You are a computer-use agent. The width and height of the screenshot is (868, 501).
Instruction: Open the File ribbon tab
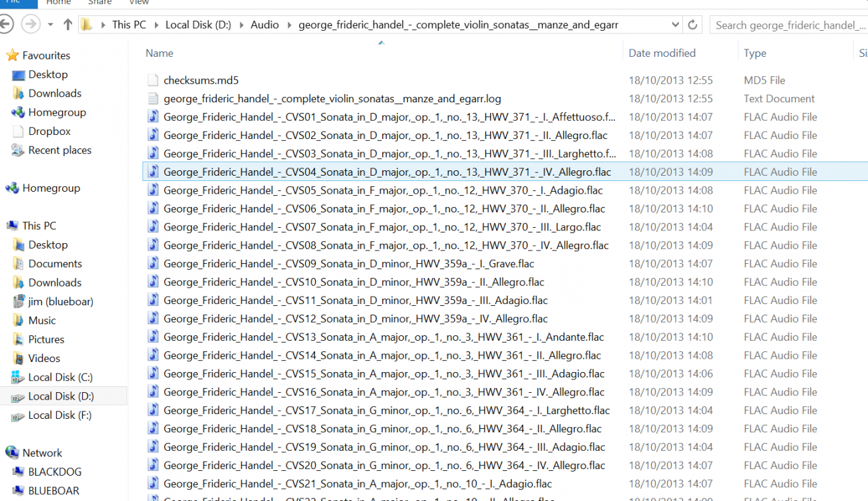(17, 3)
